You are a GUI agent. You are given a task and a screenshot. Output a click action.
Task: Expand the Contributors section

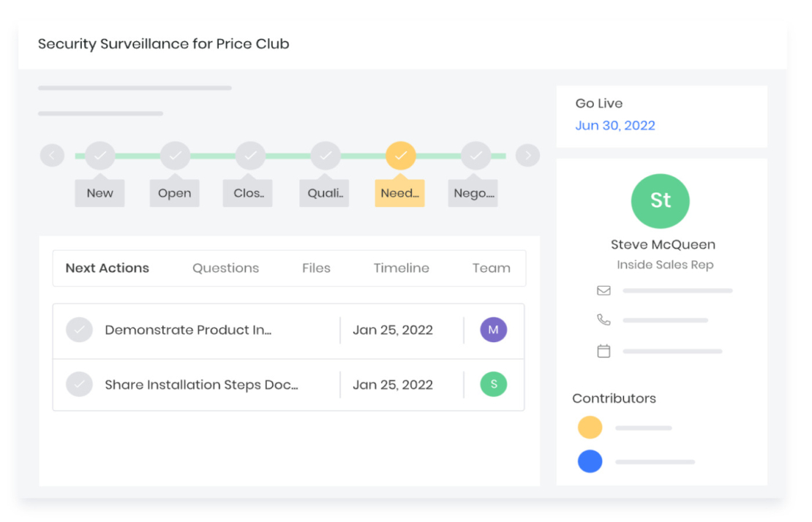click(x=614, y=398)
